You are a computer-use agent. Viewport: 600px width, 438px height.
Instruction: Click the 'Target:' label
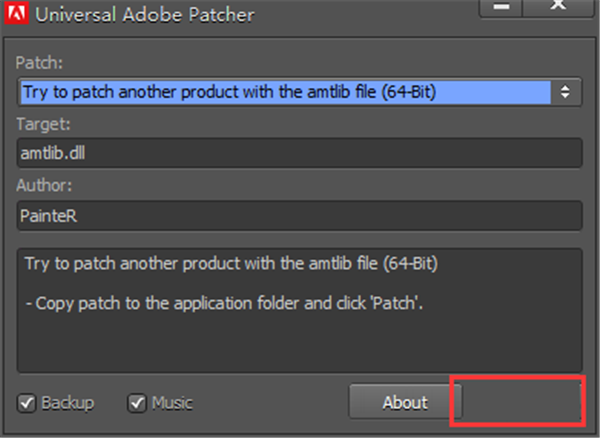[x=43, y=124]
